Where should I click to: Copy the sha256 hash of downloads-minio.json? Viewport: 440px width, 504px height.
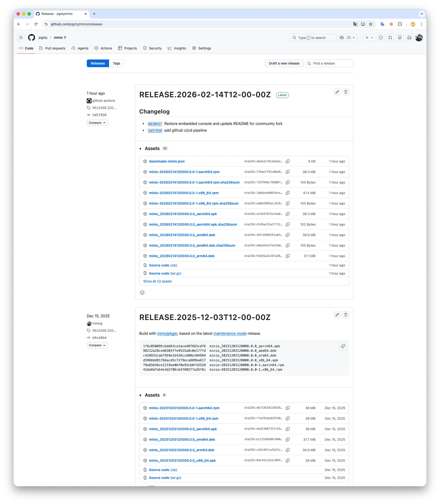288,161
